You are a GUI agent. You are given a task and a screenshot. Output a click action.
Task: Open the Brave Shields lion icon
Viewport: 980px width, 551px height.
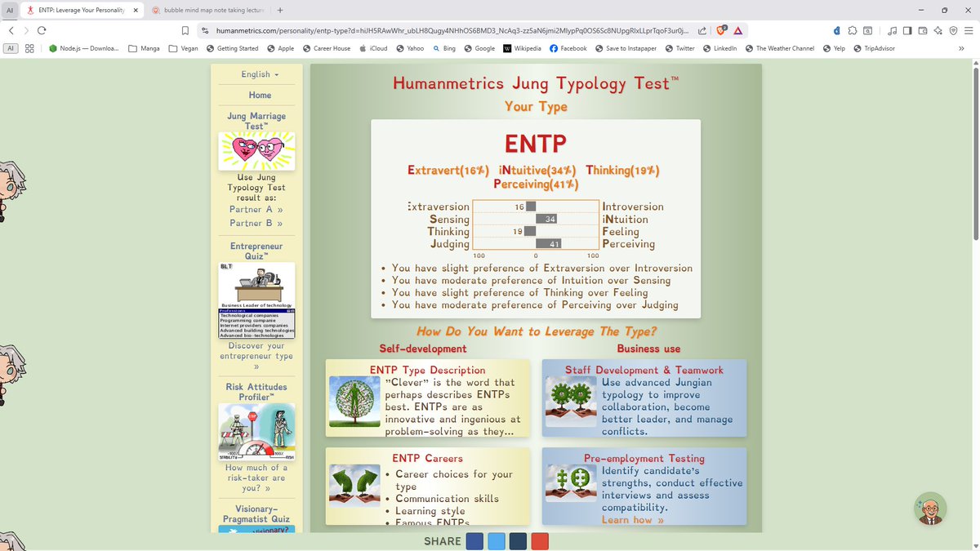click(x=721, y=30)
